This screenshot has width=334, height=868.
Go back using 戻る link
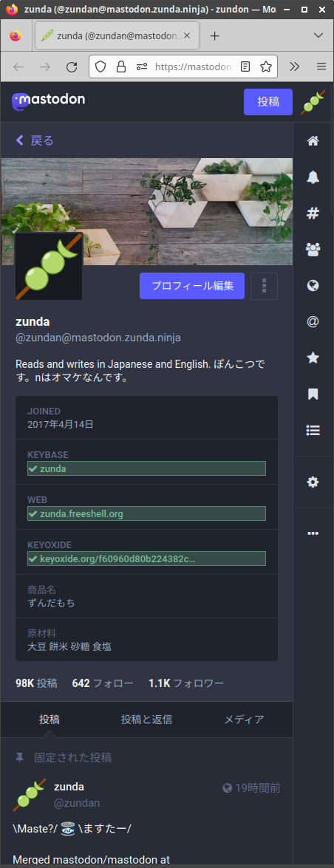pos(34,140)
